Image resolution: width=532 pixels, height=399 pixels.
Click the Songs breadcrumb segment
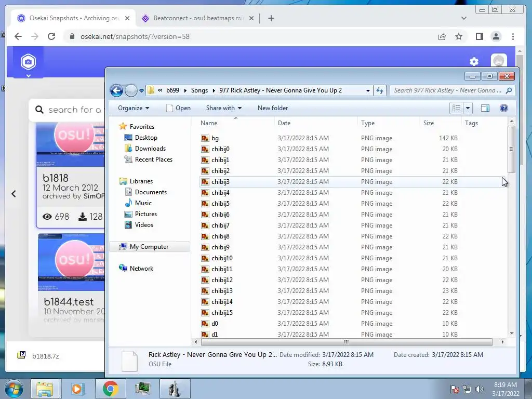[x=199, y=90]
